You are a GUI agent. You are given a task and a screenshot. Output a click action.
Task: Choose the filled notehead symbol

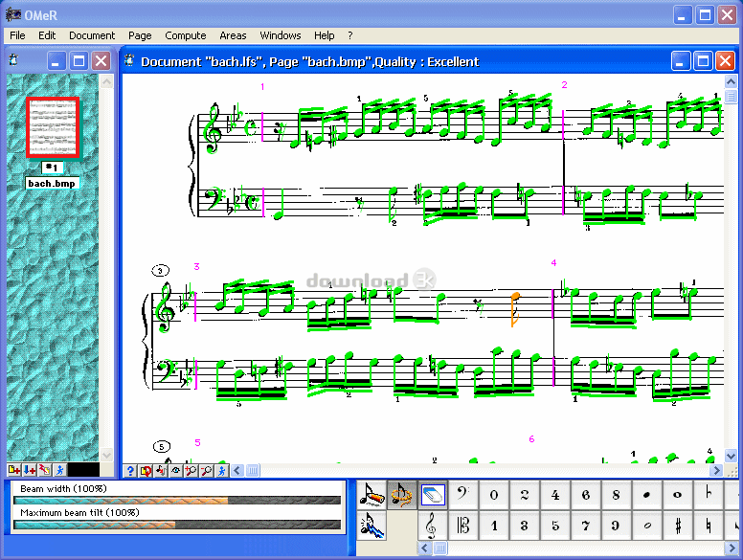[647, 495]
